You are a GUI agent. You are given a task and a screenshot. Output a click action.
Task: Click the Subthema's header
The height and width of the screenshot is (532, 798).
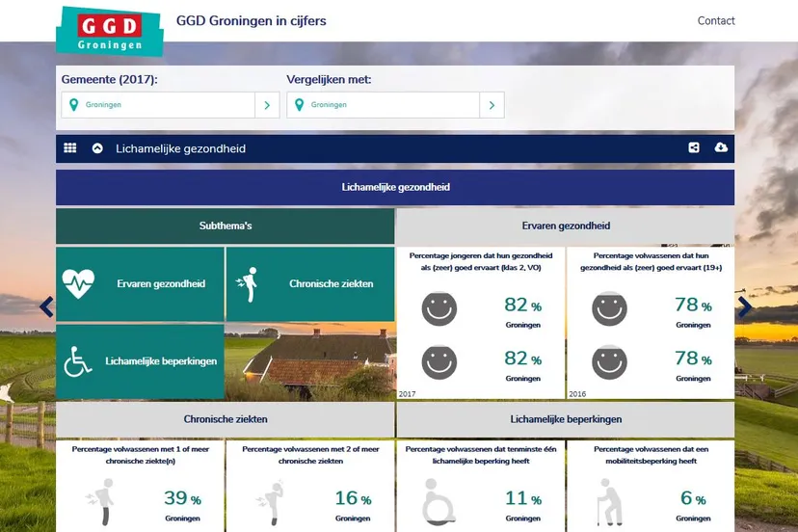click(x=225, y=226)
